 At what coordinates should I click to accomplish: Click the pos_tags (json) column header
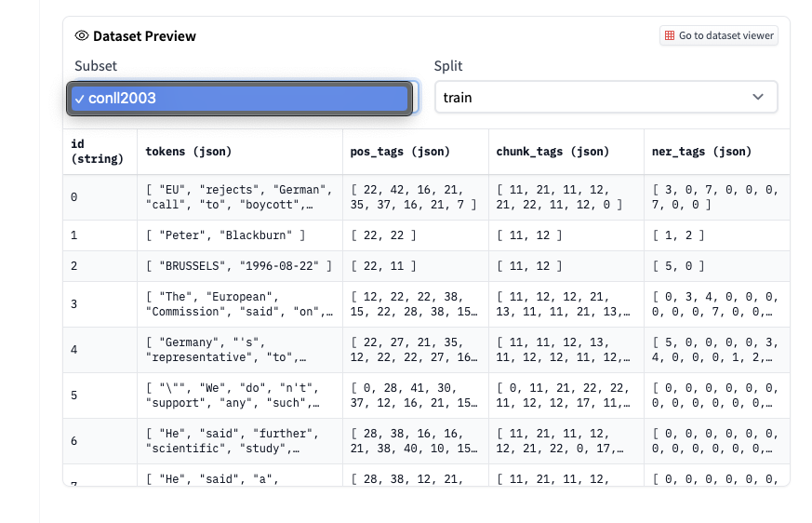pos(416,152)
